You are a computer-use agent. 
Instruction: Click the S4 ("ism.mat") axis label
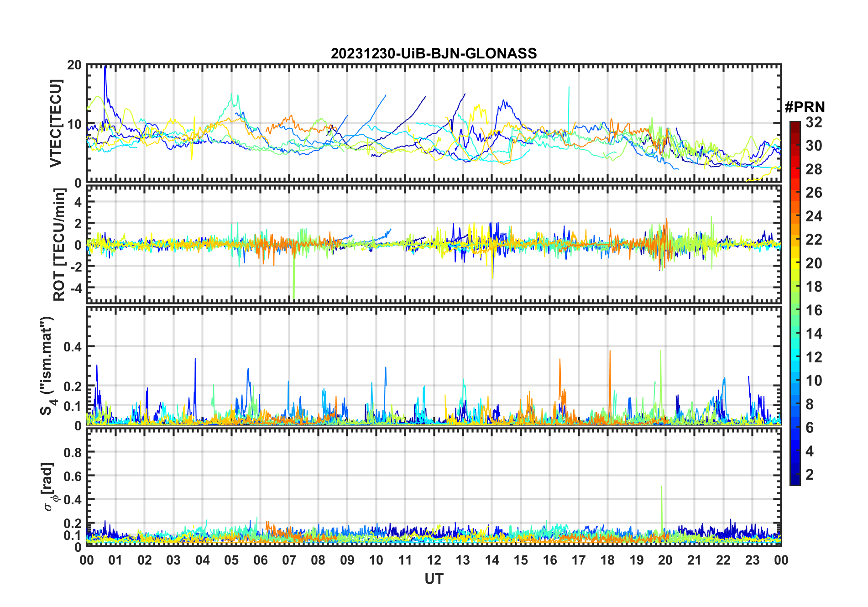47,366
